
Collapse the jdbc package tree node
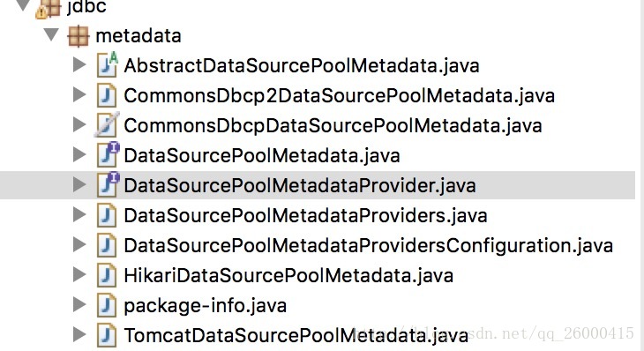click(x=23, y=5)
